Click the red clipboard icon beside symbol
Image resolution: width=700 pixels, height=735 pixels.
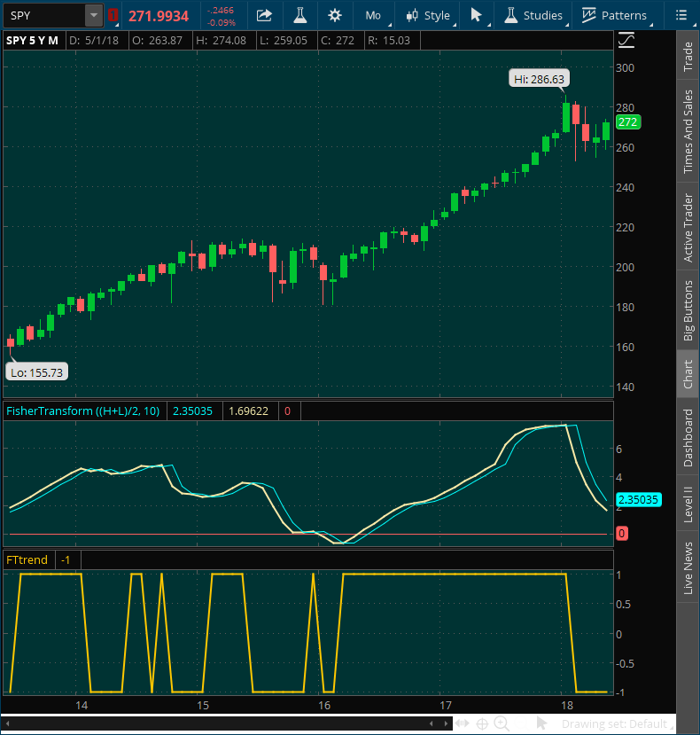[113, 15]
